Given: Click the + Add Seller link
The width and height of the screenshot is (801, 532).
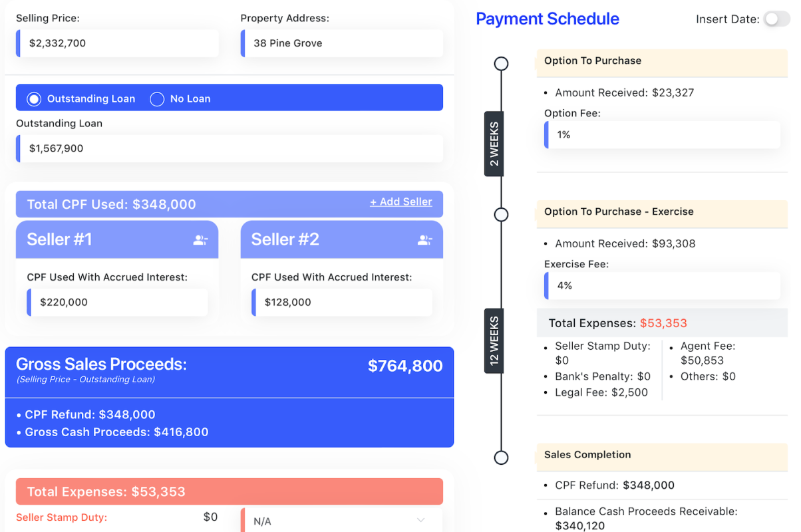Looking at the screenshot, I should tap(400, 201).
